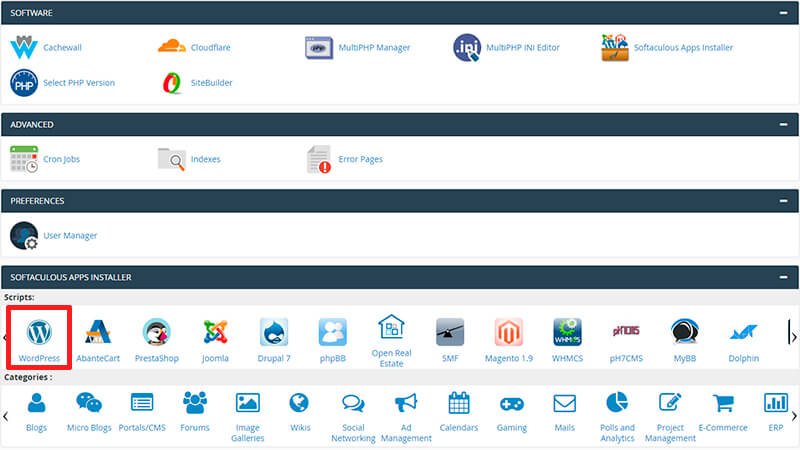This screenshot has width=800, height=450.
Task: Click the Cron Jobs link text
Action: 61,159
